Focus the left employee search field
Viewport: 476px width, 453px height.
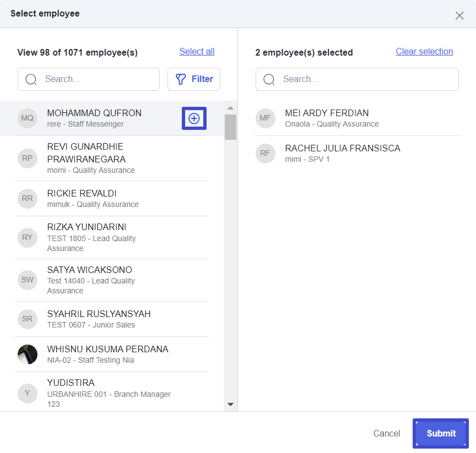[x=89, y=79]
